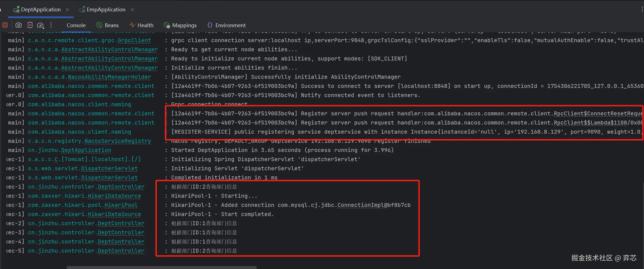Click the horizontal scrollbar at bottom

[x=161, y=267]
